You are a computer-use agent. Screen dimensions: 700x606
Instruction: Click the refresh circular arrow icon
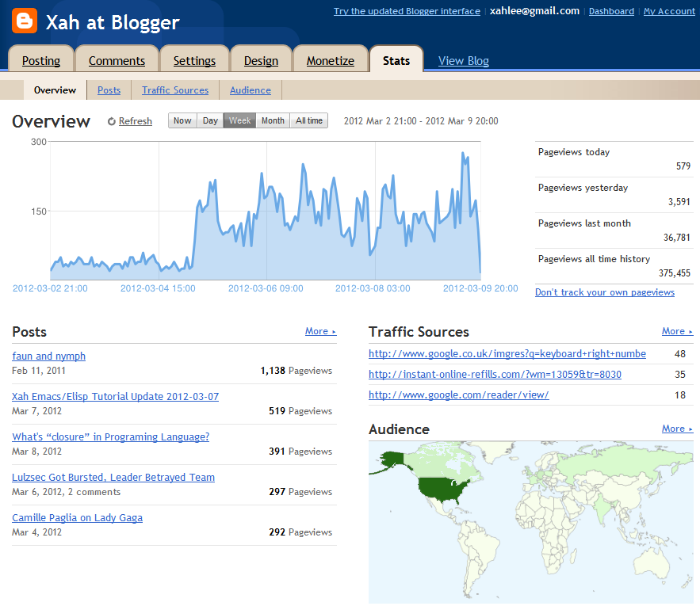(x=112, y=121)
